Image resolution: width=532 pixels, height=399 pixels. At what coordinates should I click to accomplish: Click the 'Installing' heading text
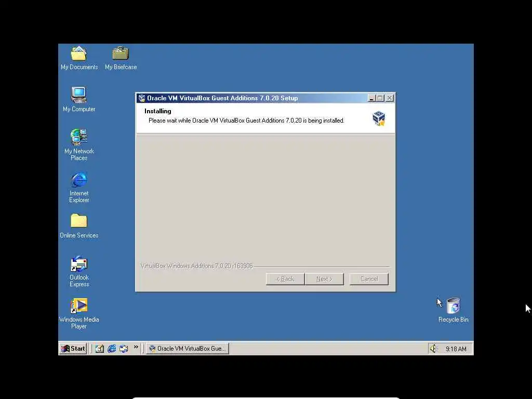pos(158,111)
